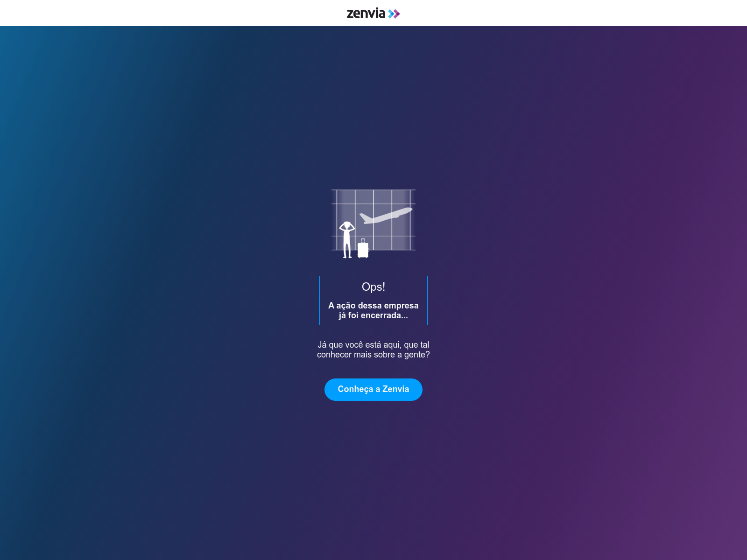The width and height of the screenshot is (747, 560).
Task: Click the Zenvia logo in header
Action: 373,14
